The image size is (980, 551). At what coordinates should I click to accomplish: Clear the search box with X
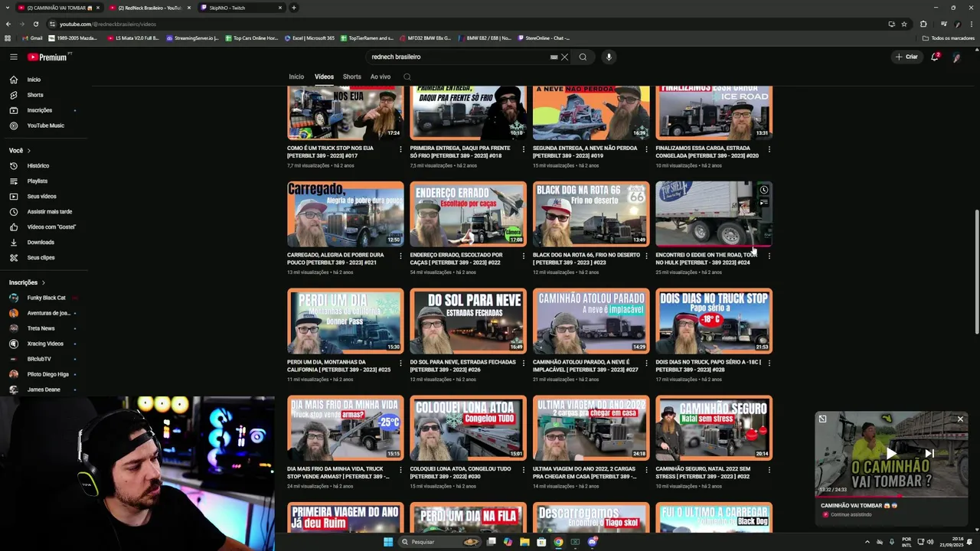tap(564, 57)
